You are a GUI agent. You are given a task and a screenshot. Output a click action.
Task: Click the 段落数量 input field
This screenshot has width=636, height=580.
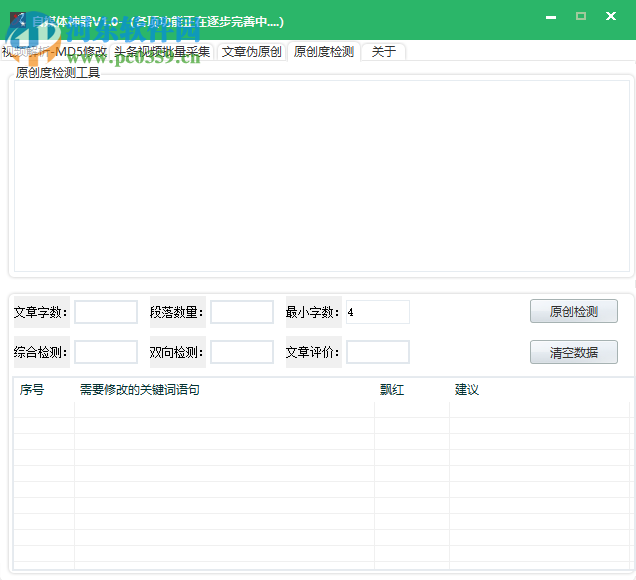pyautogui.click(x=242, y=312)
